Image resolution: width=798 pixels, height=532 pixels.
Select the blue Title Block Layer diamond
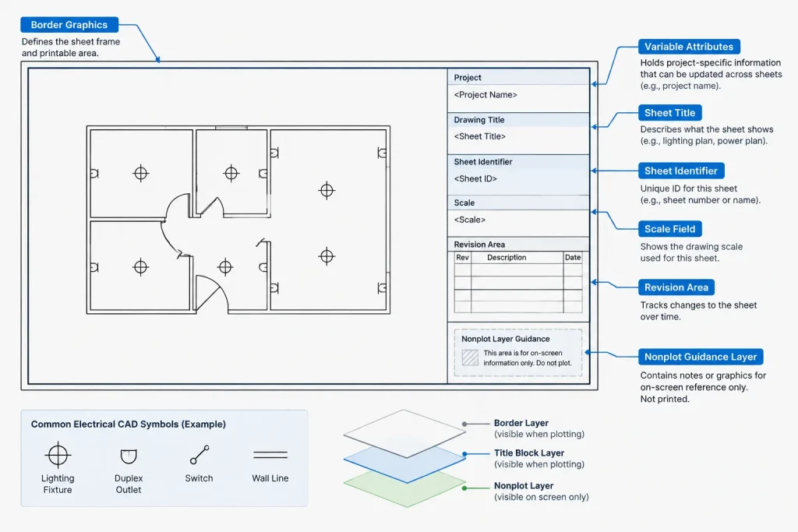click(404, 467)
